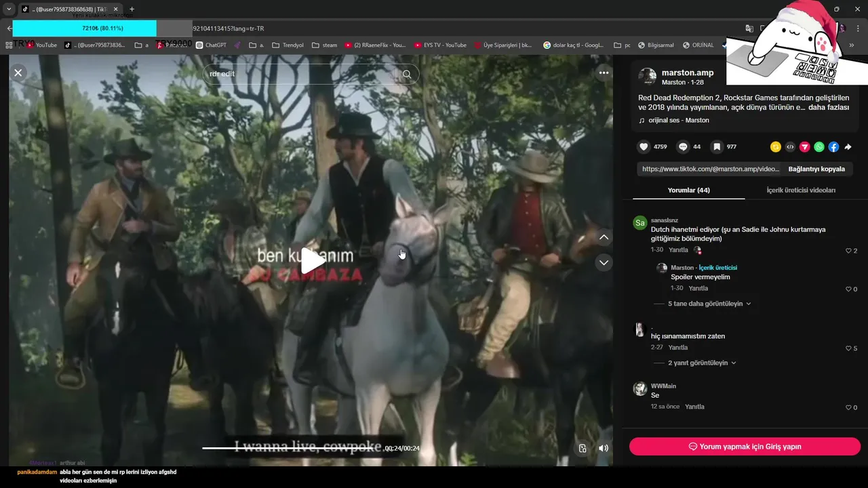Mute the video with speaker icon
868x488 pixels.
pyautogui.click(x=603, y=448)
